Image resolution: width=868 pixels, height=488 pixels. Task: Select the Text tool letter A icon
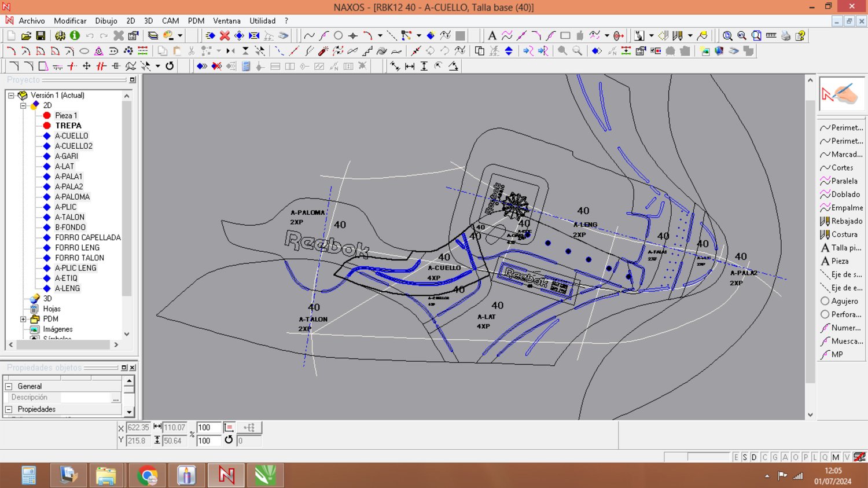pyautogui.click(x=492, y=36)
